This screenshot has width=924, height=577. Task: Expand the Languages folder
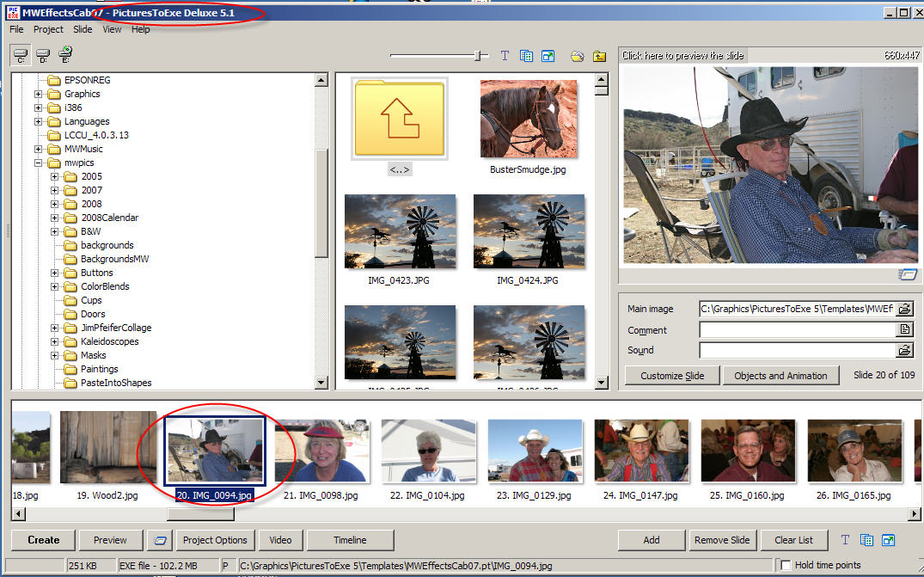click(39, 121)
